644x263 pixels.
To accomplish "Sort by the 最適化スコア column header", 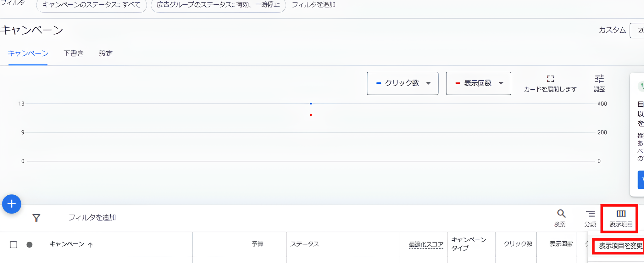I will pyautogui.click(x=426, y=244).
